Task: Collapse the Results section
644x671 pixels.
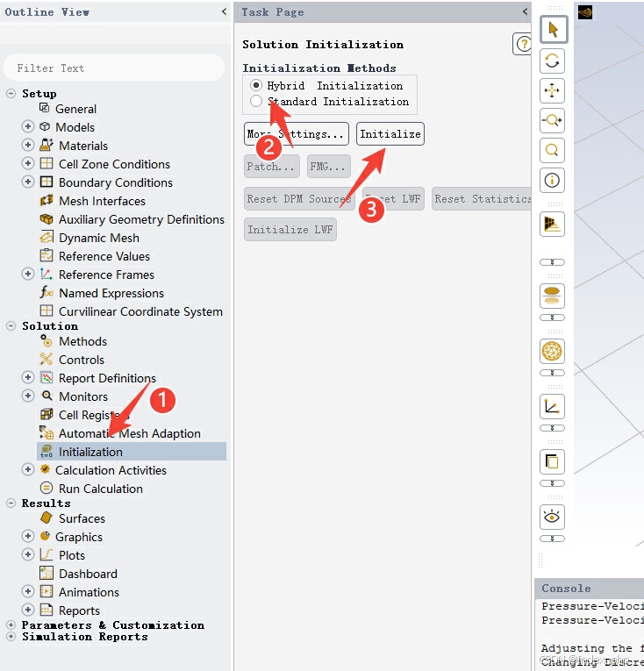Action: click(11, 503)
